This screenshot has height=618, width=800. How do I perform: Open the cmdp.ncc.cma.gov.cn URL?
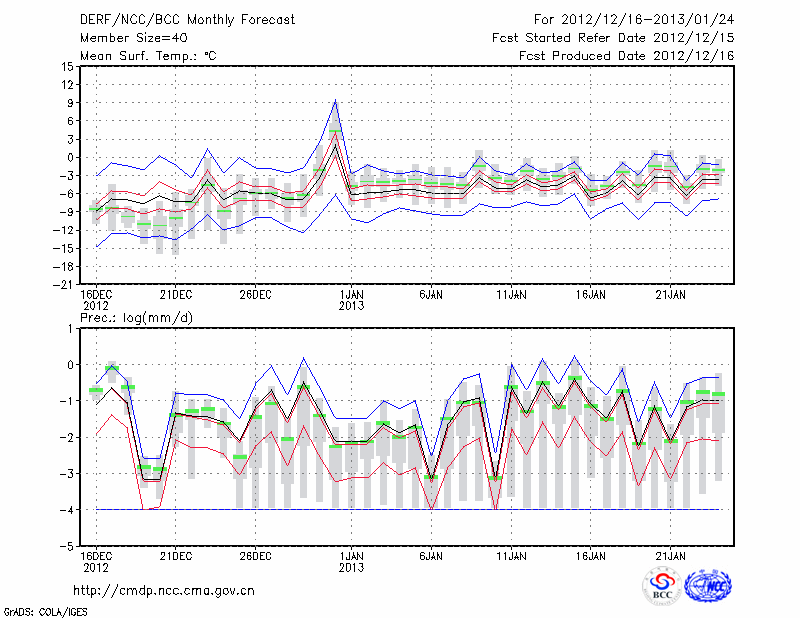(x=165, y=591)
